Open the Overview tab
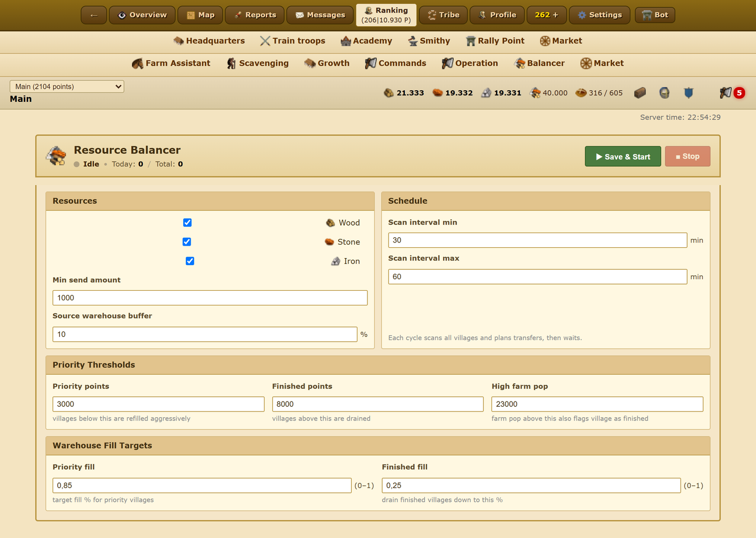This screenshot has width=756, height=538. click(142, 15)
